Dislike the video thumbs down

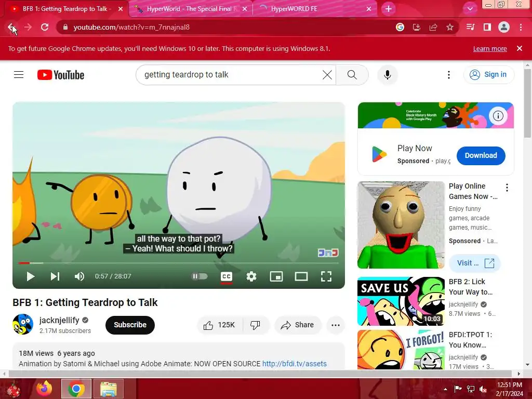click(x=256, y=325)
